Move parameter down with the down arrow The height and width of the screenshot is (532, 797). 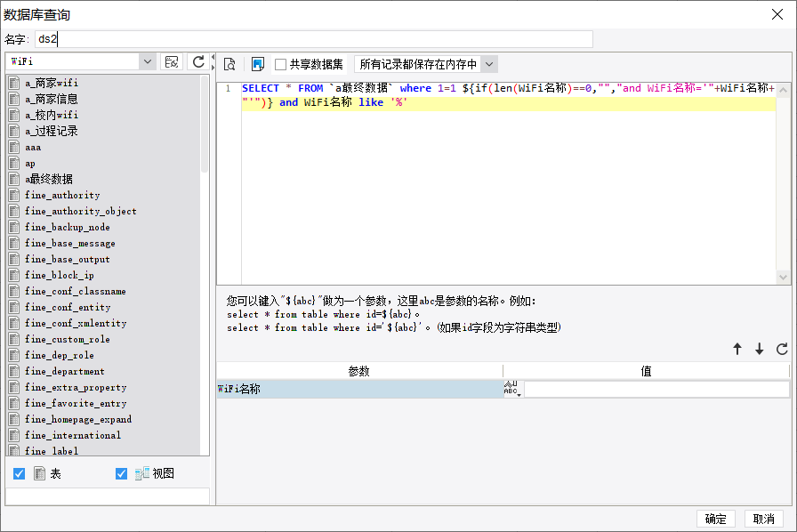[759, 349]
